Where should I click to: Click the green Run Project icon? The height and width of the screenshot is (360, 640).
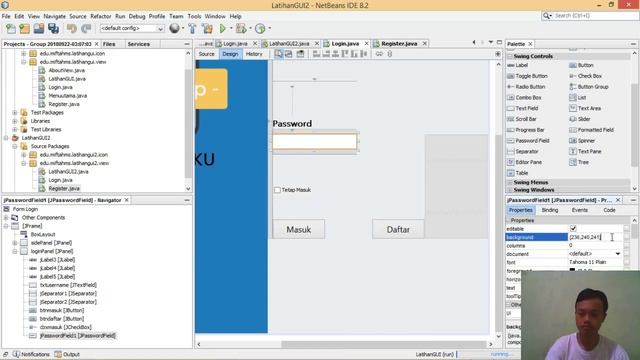[x=223, y=28]
